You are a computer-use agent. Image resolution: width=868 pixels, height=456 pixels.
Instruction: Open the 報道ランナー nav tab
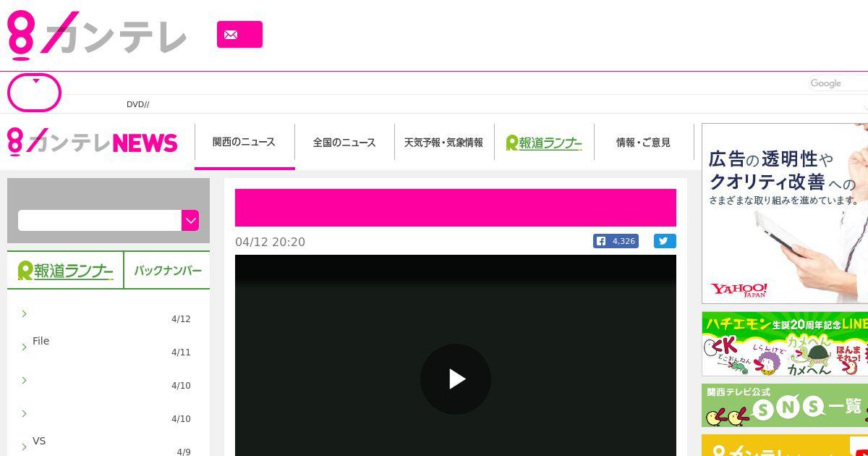tap(544, 143)
